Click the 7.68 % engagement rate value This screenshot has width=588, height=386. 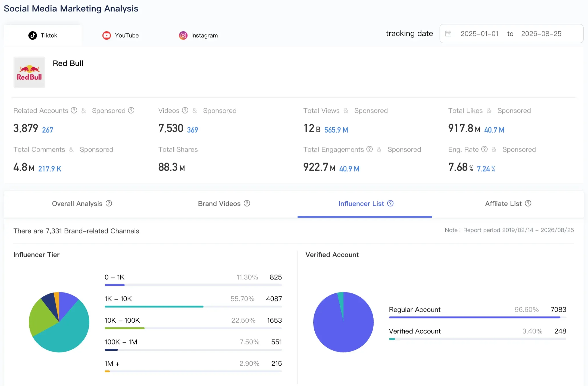(461, 167)
